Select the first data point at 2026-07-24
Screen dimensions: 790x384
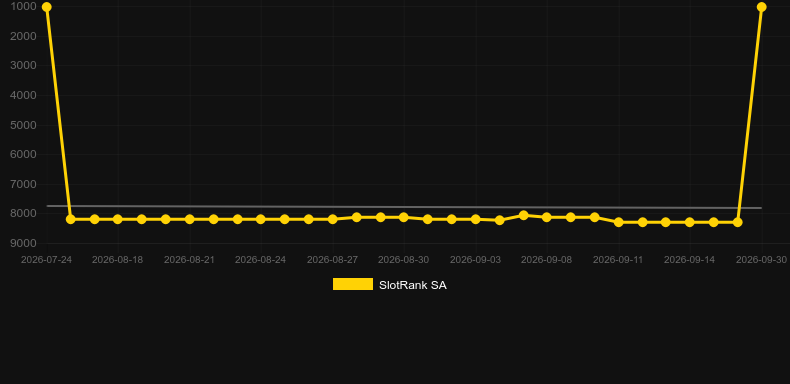[x=47, y=7]
